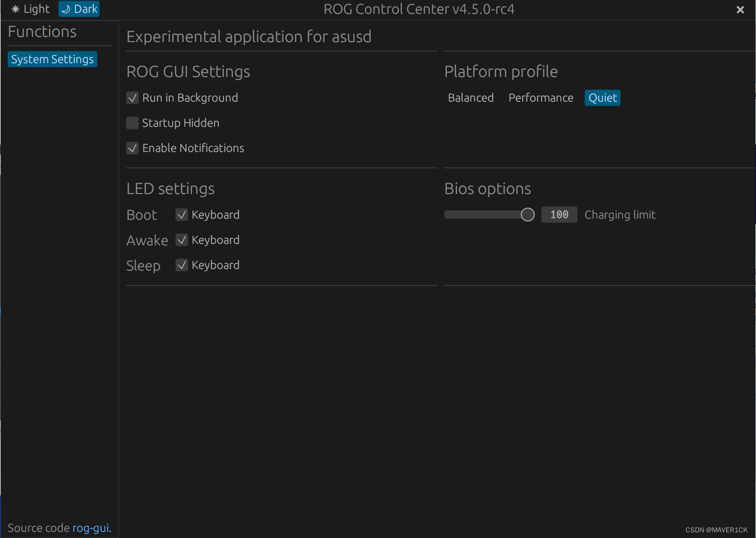Click the ROG GUI Settings heading

tap(188, 72)
